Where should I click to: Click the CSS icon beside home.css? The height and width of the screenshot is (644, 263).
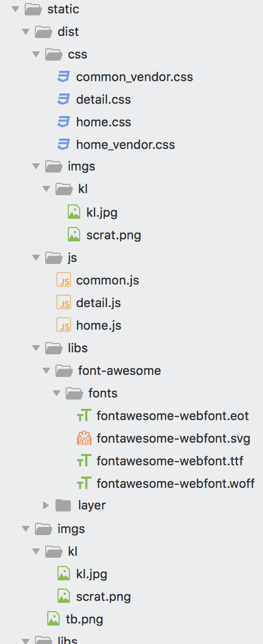click(x=63, y=122)
